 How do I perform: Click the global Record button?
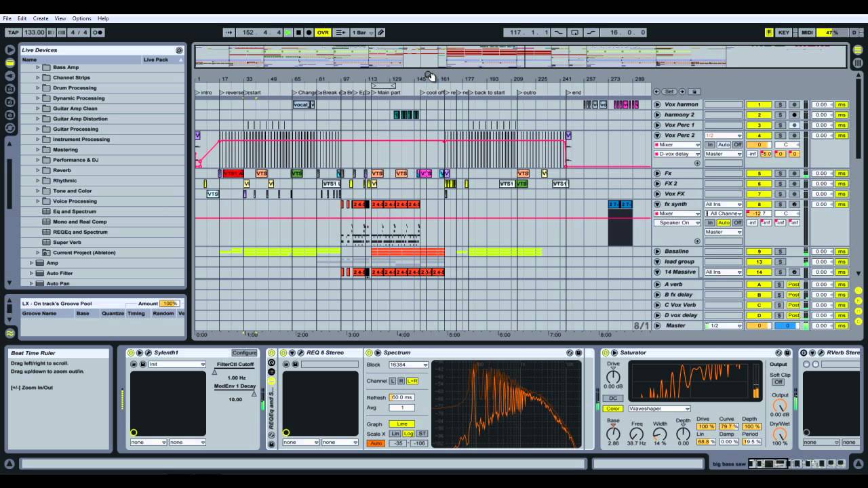pos(309,33)
